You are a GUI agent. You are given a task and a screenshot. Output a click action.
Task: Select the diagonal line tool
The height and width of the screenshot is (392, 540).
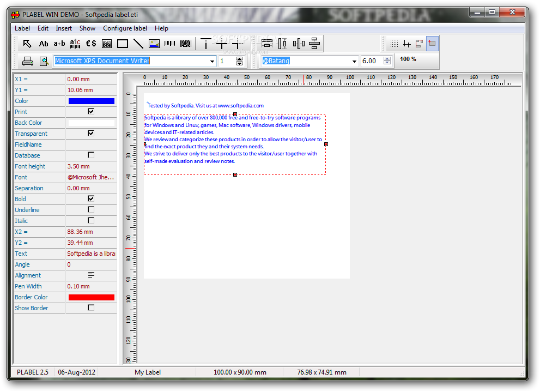pos(138,44)
